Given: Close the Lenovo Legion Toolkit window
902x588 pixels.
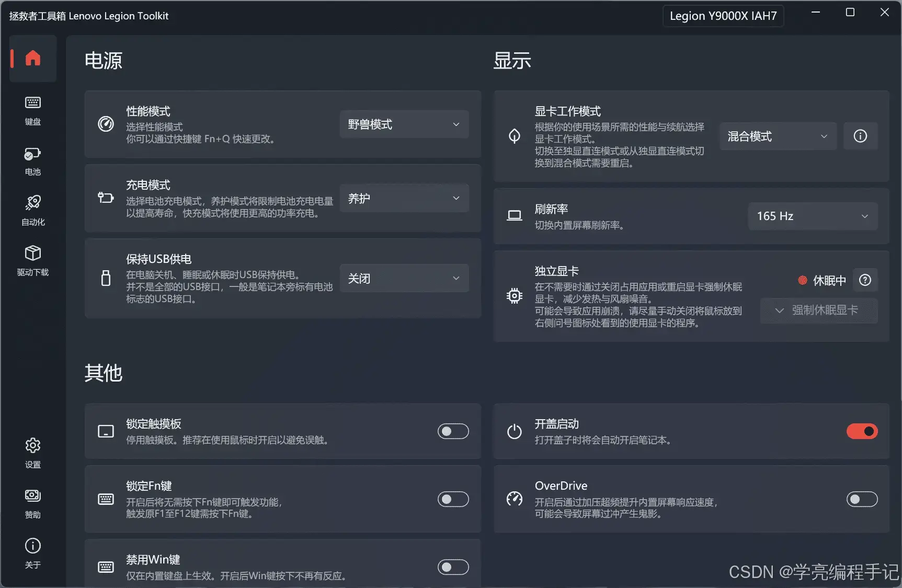Looking at the screenshot, I should (884, 13).
